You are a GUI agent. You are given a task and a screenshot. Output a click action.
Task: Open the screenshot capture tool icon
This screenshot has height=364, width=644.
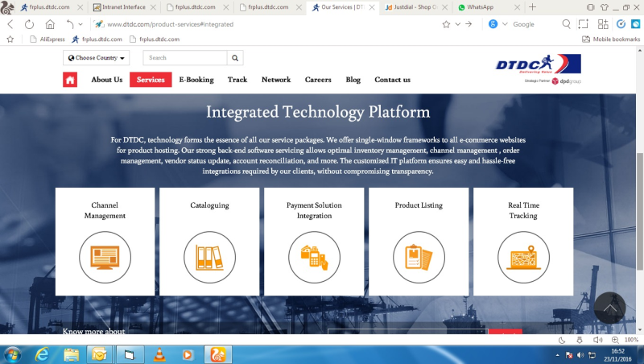tap(583, 24)
